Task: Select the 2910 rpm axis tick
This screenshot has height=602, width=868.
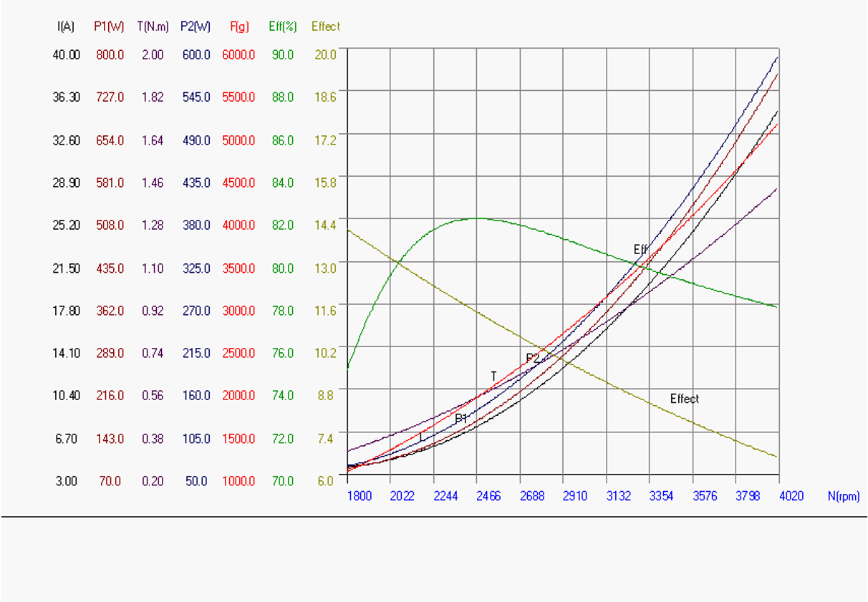Action: click(575, 496)
